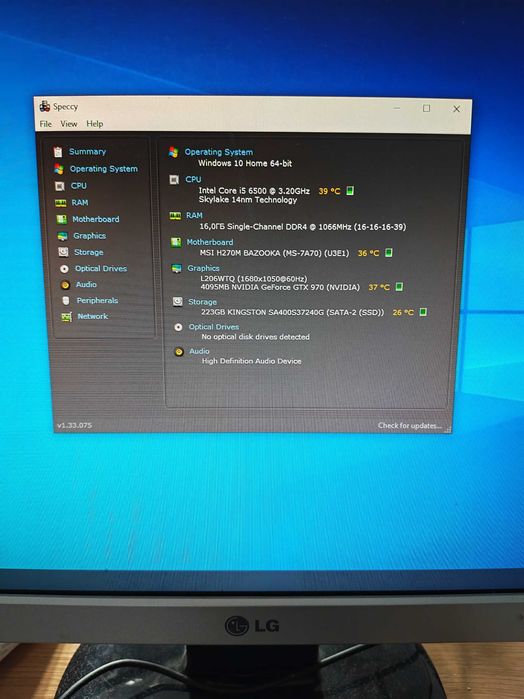Image resolution: width=524 pixels, height=699 pixels.
Task: Click the CPU temperature 39 °C value
Action: 329,191
